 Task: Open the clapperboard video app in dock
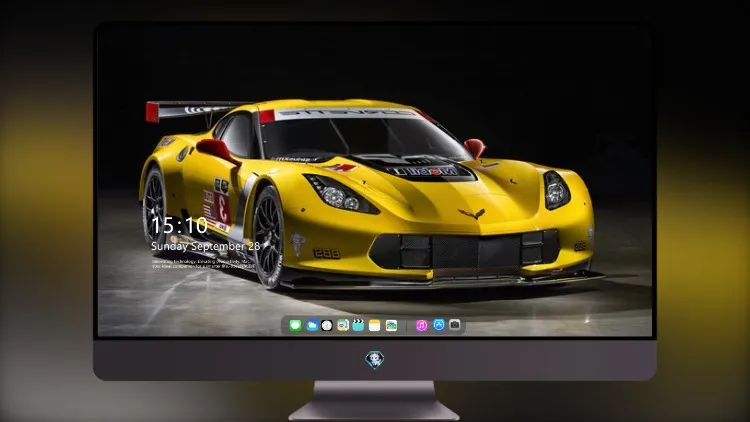coord(358,325)
